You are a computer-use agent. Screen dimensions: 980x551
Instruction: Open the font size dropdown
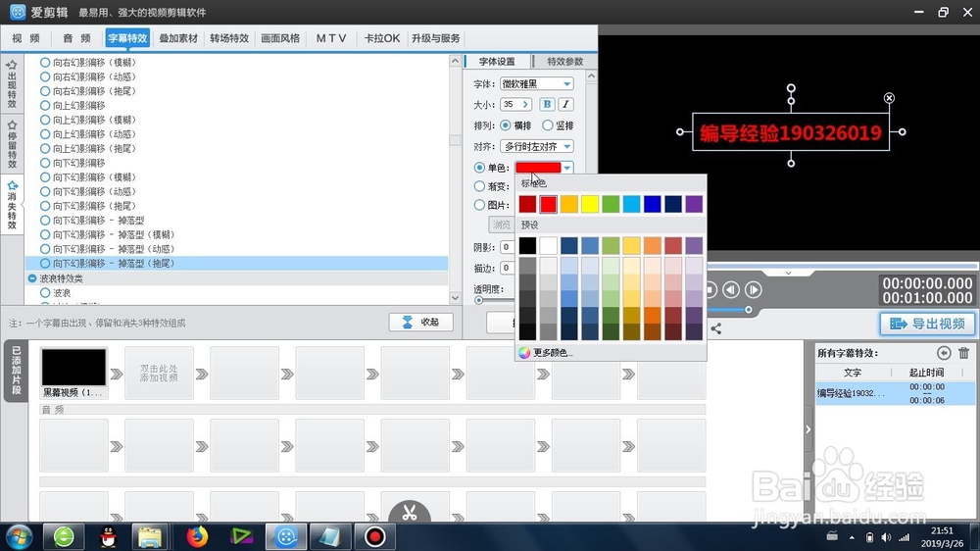pyautogui.click(x=525, y=105)
